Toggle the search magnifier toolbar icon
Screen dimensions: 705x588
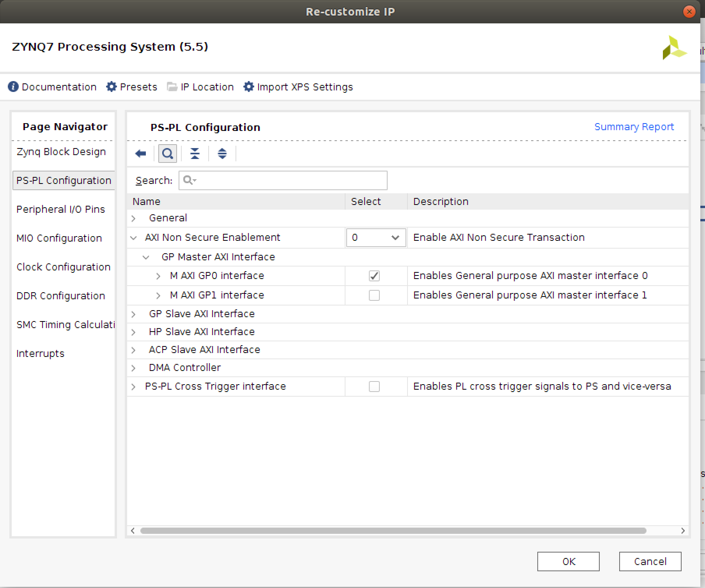pos(168,154)
